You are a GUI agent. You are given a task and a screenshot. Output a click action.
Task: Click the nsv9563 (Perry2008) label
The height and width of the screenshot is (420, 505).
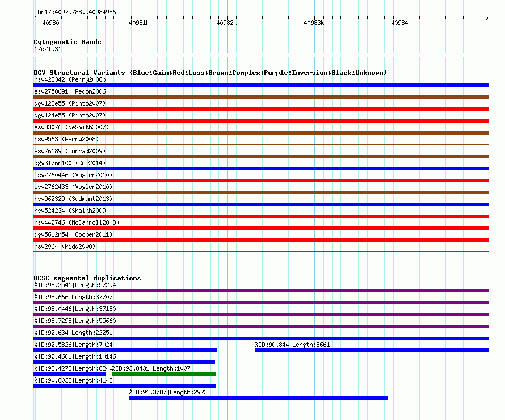click(x=66, y=139)
